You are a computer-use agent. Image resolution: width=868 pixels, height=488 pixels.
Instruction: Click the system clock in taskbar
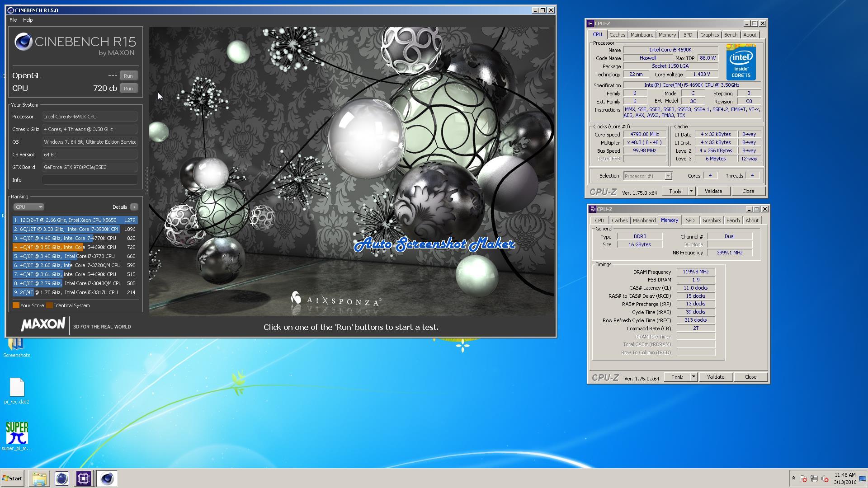(x=844, y=479)
